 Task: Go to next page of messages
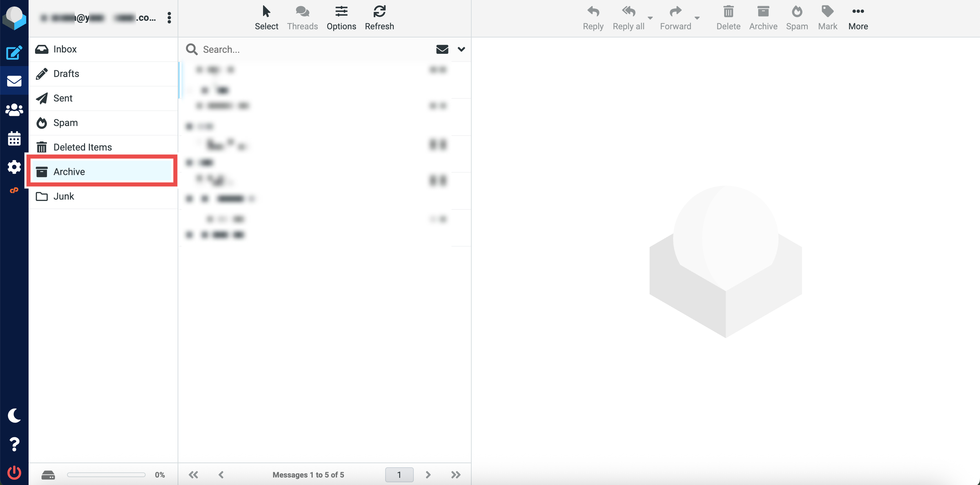click(x=428, y=474)
